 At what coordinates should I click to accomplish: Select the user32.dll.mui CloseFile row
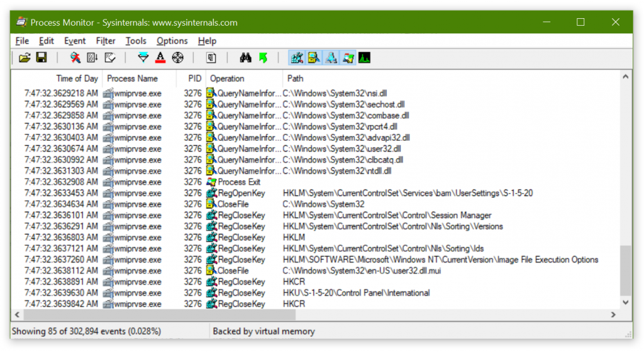click(x=315, y=270)
